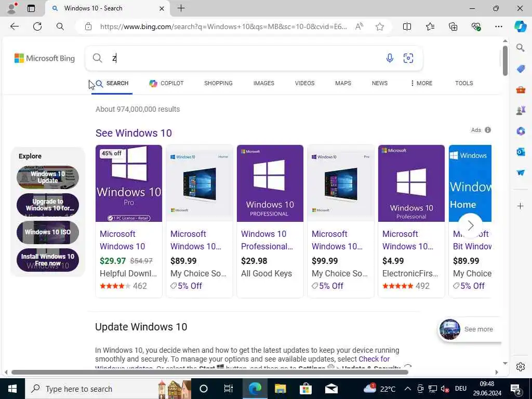Show next products with carousel arrow
Screen dimensions: 532x399
point(470,225)
